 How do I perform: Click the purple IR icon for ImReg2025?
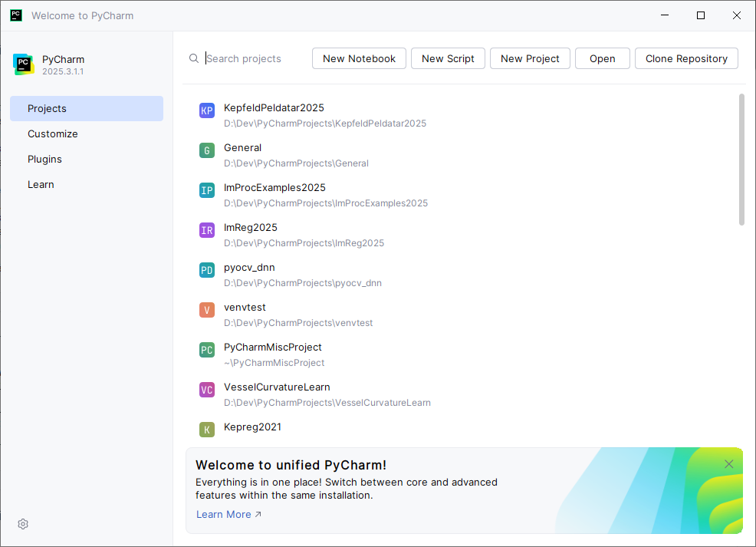tap(206, 231)
